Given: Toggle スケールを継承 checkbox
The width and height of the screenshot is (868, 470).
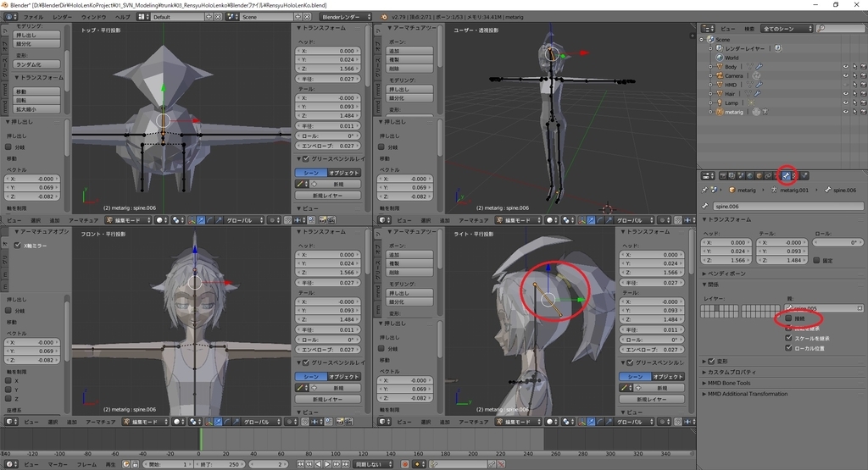Looking at the screenshot, I should pos(788,338).
